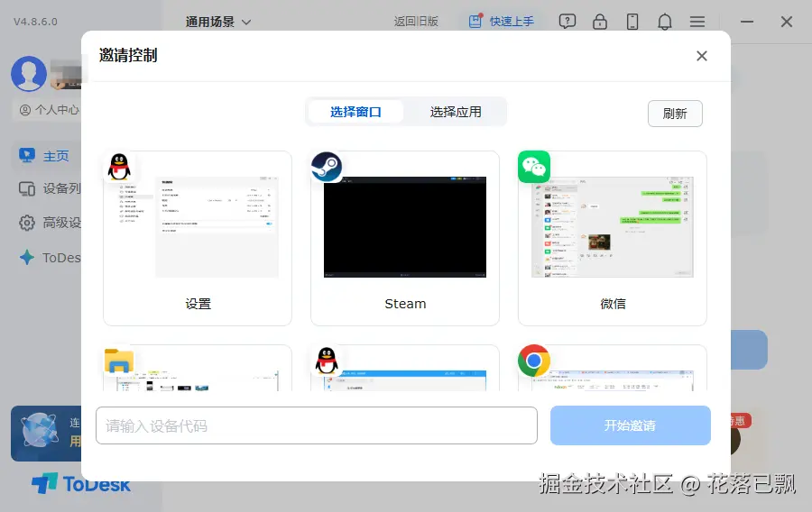This screenshot has width=812, height=512.
Task: Close the ToDesk main window
Action: (787, 22)
